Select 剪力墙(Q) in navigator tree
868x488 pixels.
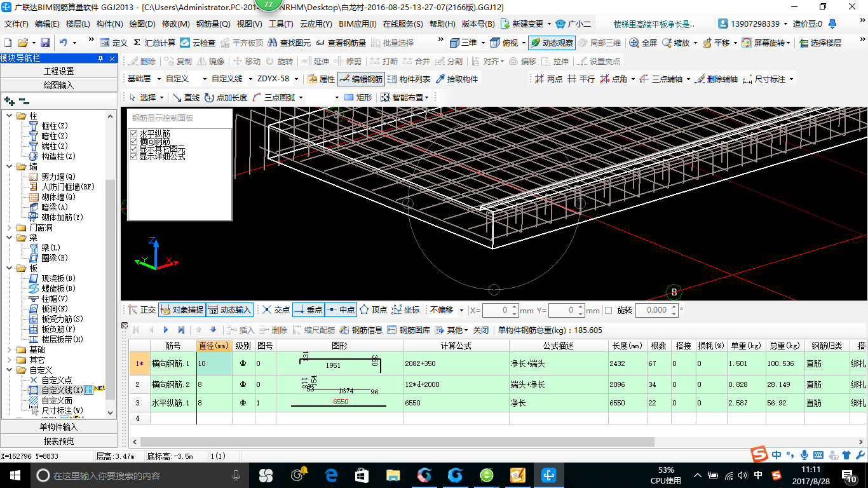[58, 177]
